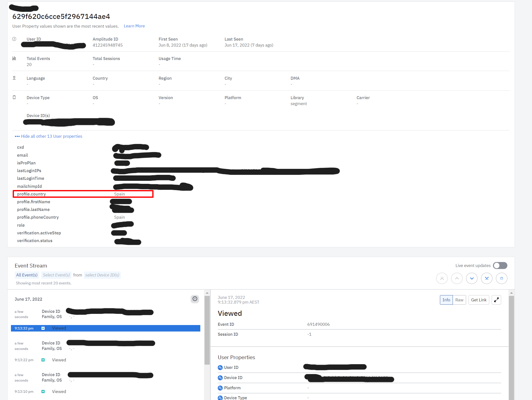
Task: Open the calendar date picker icon
Action: point(501,278)
